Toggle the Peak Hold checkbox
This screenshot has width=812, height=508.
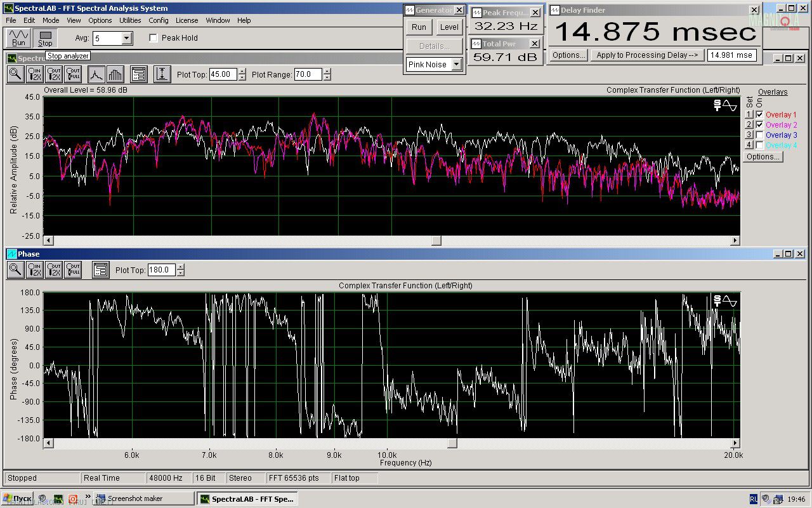point(153,38)
